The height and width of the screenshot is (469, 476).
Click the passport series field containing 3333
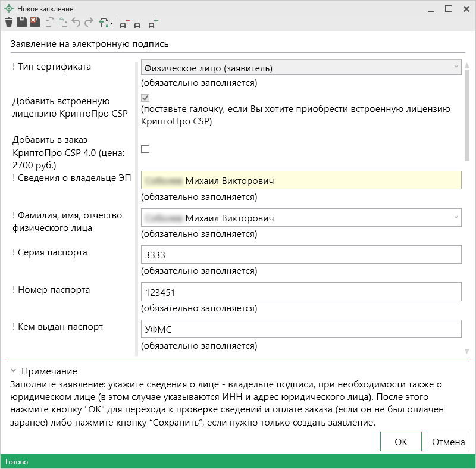tap(301, 255)
